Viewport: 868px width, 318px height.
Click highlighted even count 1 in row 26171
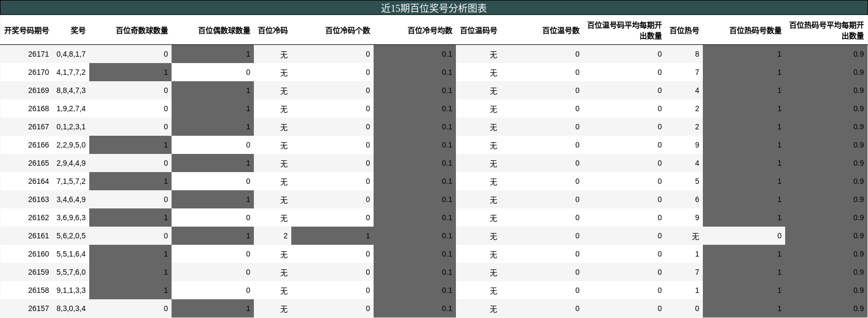(213, 54)
